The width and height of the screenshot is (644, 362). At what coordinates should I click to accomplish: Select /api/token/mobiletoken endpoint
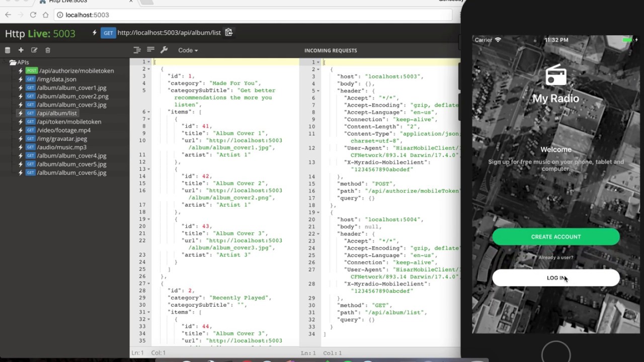pos(69,122)
